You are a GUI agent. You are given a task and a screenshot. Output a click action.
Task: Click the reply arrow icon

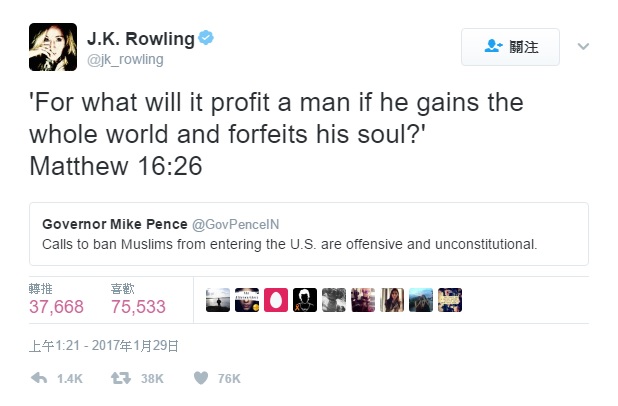tap(39, 378)
